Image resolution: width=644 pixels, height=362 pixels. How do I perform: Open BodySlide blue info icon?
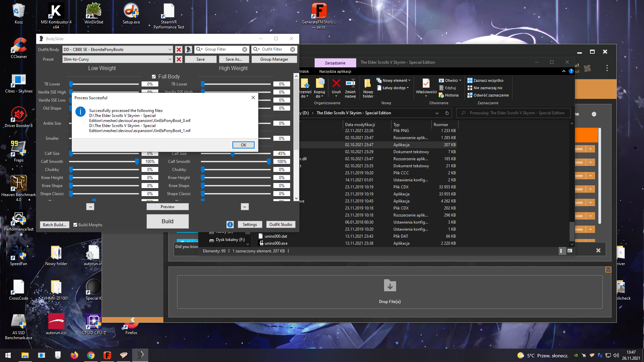tap(230, 225)
